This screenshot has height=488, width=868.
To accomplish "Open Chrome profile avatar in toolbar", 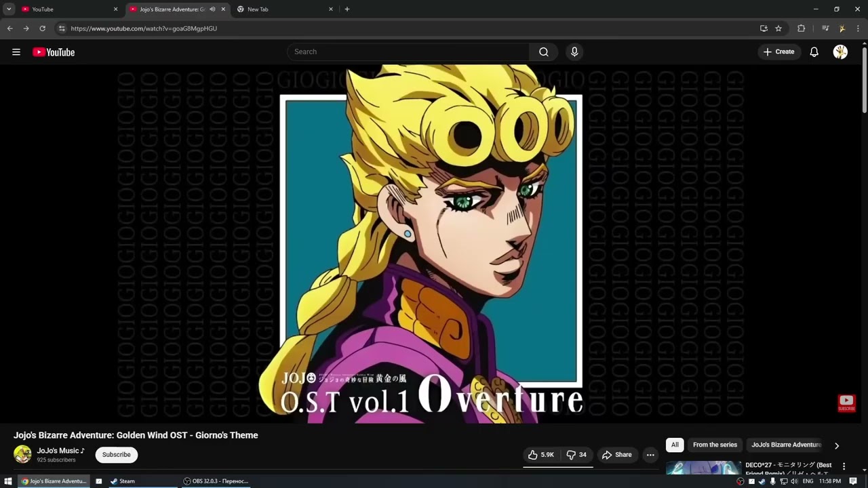I will point(842,28).
